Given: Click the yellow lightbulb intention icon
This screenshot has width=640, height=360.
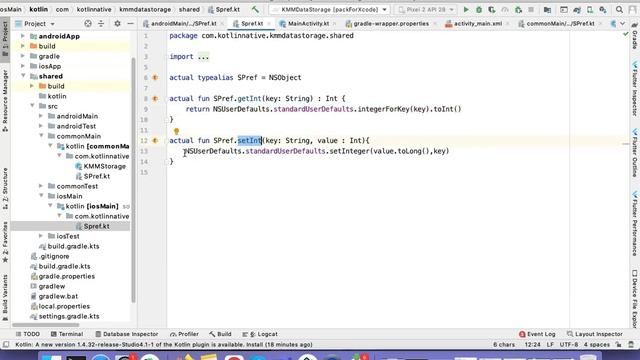Looking at the screenshot, I should coord(176,131).
